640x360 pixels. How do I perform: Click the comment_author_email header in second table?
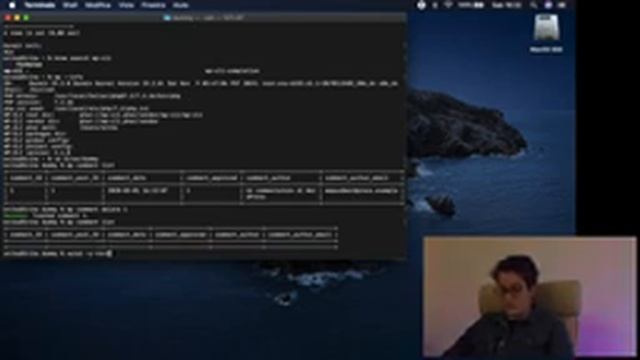(x=300, y=235)
